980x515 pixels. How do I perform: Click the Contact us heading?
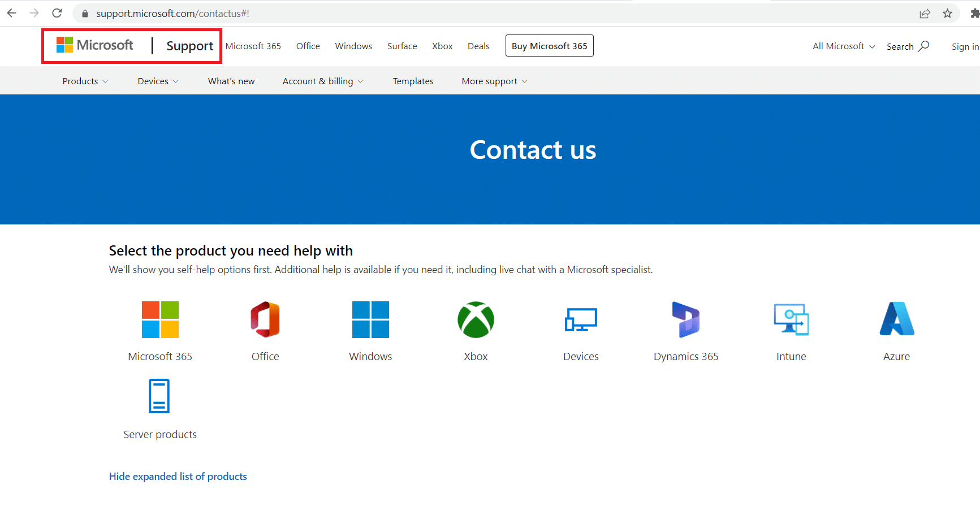click(533, 150)
